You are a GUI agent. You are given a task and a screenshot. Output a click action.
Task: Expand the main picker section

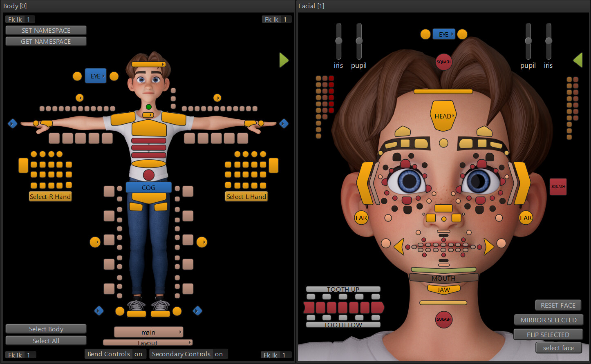point(148,332)
